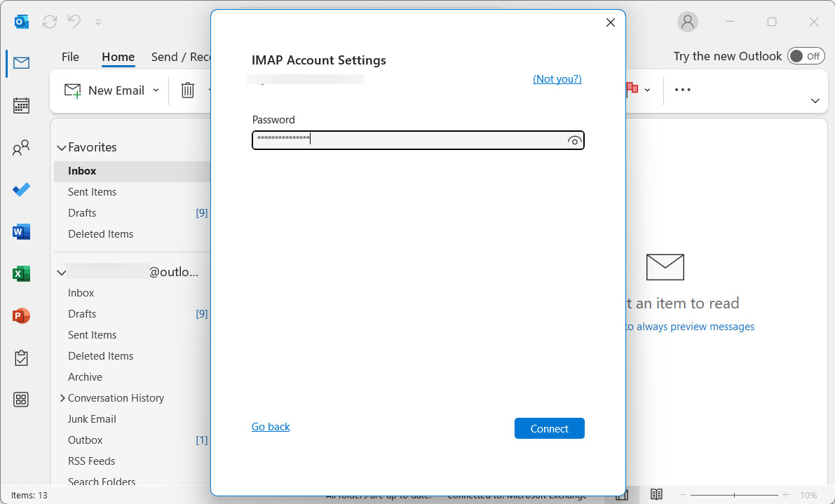Toggle the Try the new Outlook switch

pos(806,55)
